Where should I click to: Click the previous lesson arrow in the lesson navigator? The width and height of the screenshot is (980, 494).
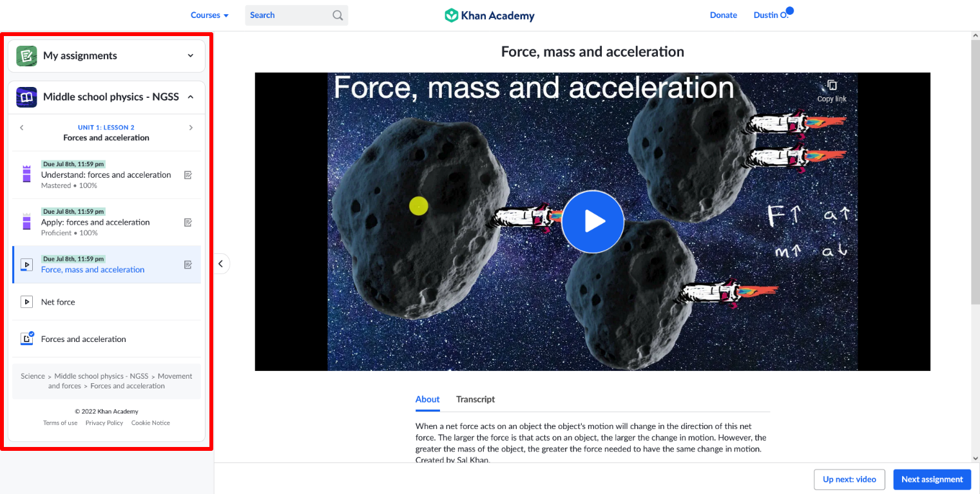[x=21, y=128]
